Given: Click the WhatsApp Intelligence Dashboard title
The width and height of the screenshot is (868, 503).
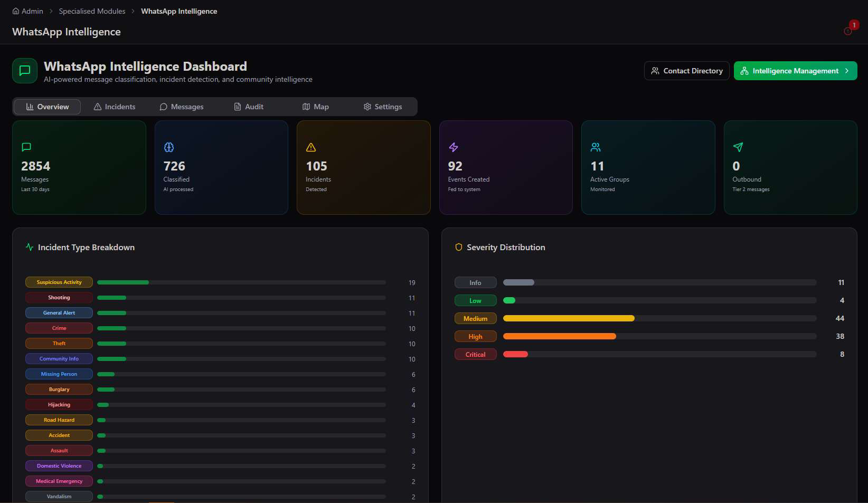Looking at the screenshot, I should tap(145, 67).
